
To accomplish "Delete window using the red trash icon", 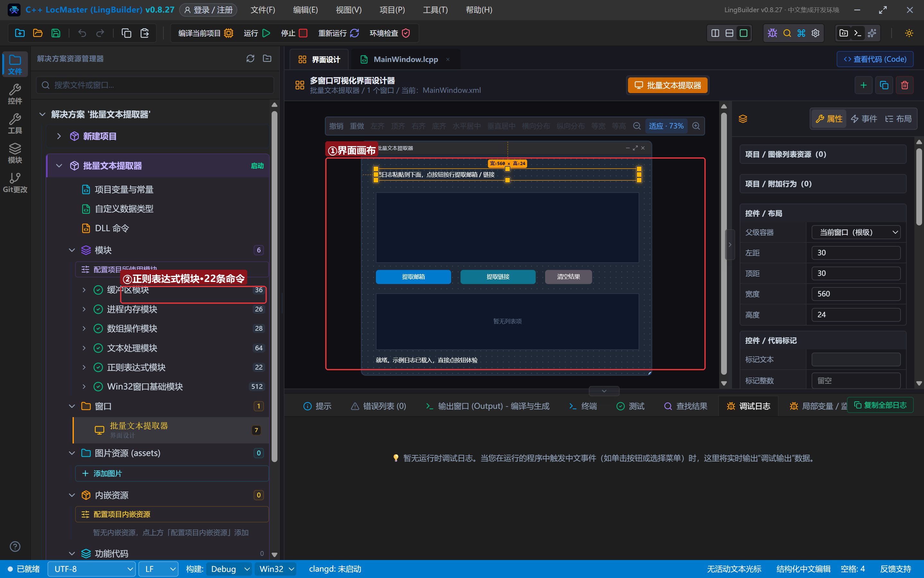I will point(904,85).
